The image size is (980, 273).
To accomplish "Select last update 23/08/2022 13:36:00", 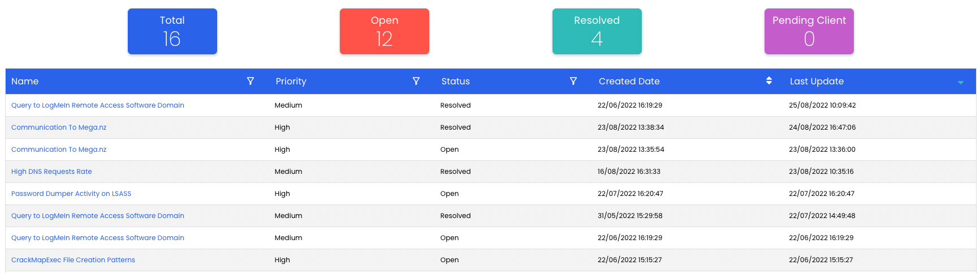I will (822, 150).
